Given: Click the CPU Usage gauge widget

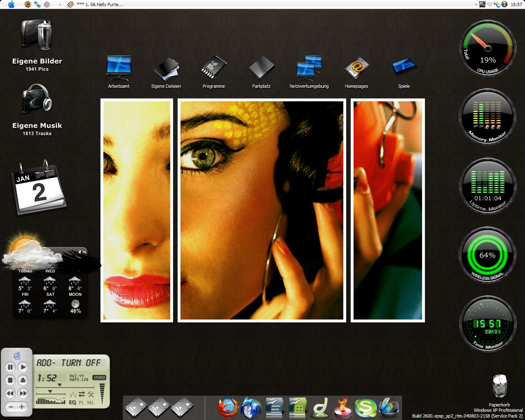Looking at the screenshot, I should click(x=488, y=48).
